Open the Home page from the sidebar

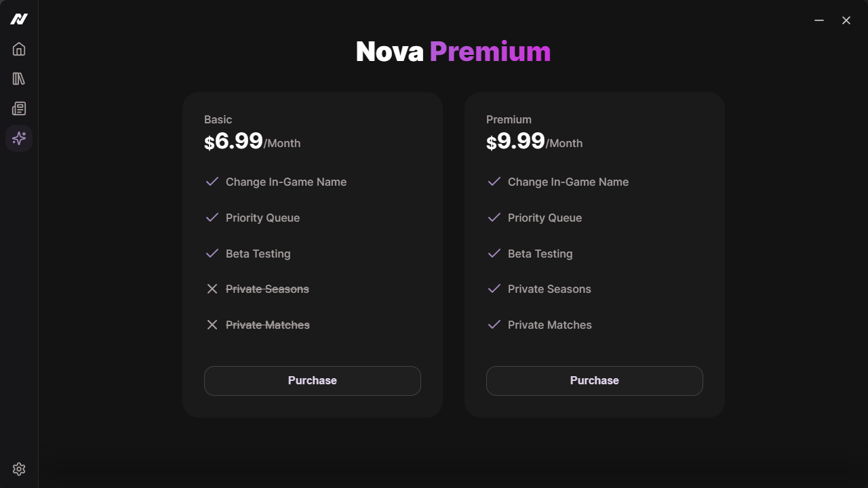pyautogui.click(x=19, y=49)
